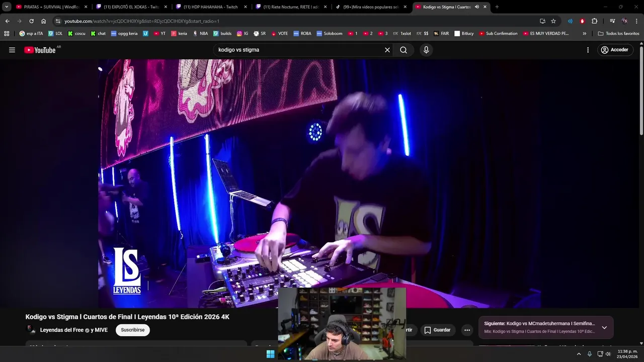
Task: Save the video with Guardar button
Action: point(437,330)
